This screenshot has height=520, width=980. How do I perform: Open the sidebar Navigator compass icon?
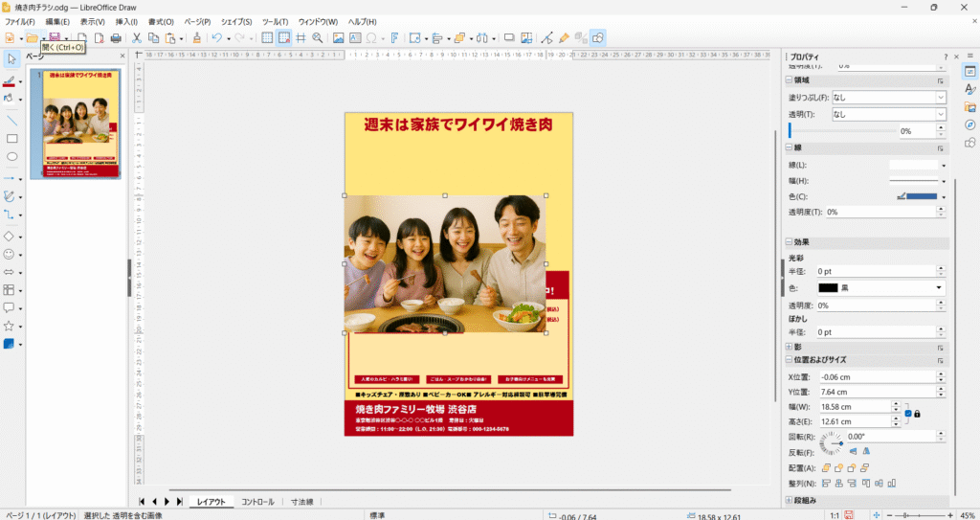coord(970,124)
